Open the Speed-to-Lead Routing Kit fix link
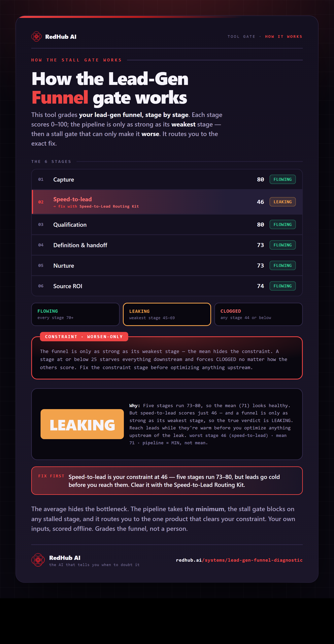Image resolution: width=334 pixels, height=644 pixels. point(96,206)
